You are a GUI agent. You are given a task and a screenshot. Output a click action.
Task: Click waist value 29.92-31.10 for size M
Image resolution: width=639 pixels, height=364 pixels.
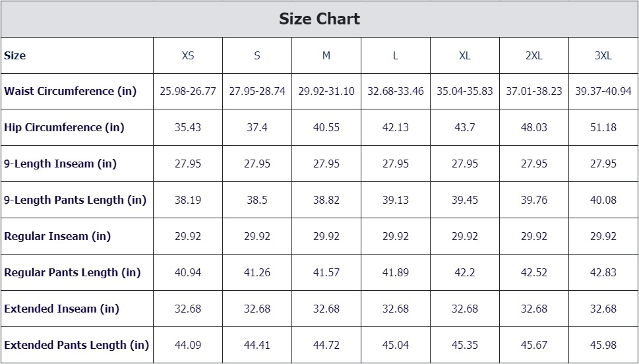coord(326,91)
